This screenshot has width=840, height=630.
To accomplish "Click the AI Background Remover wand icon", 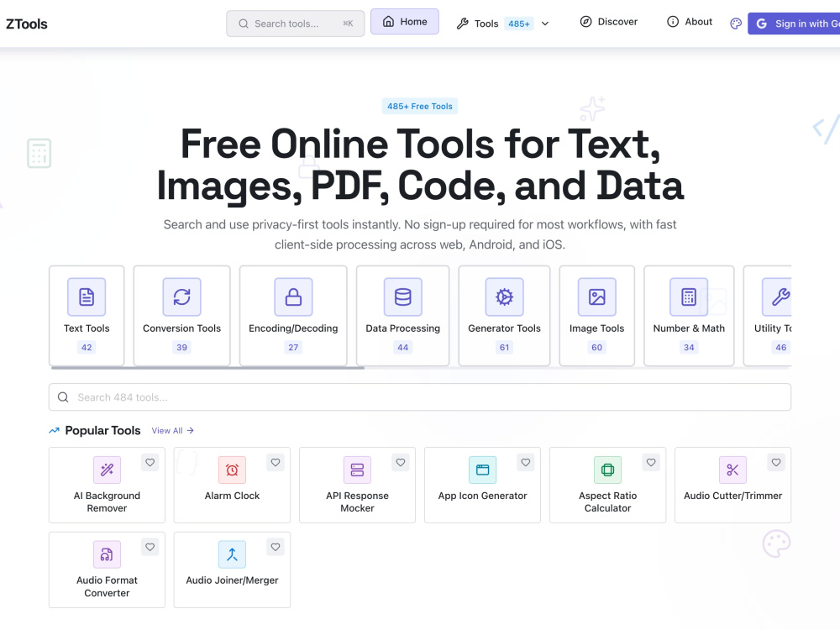I will pos(108,470).
